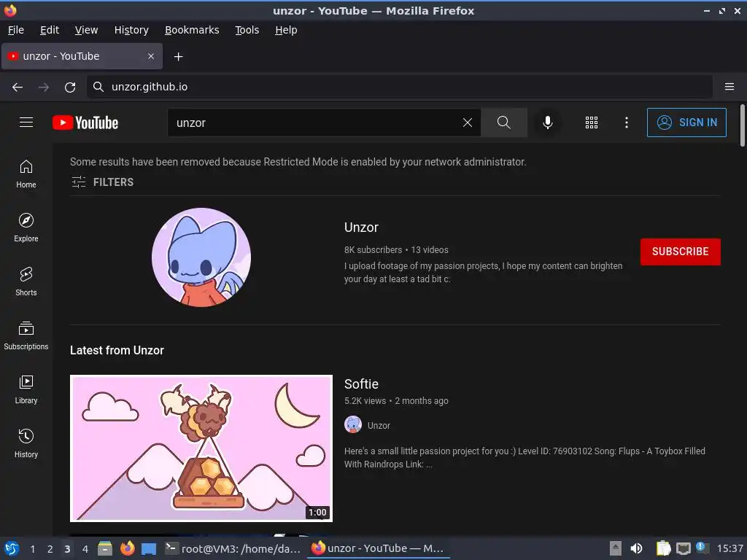Open the Tools menu
The width and height of the screenshot is (747, 560).
tap(247, 30)
